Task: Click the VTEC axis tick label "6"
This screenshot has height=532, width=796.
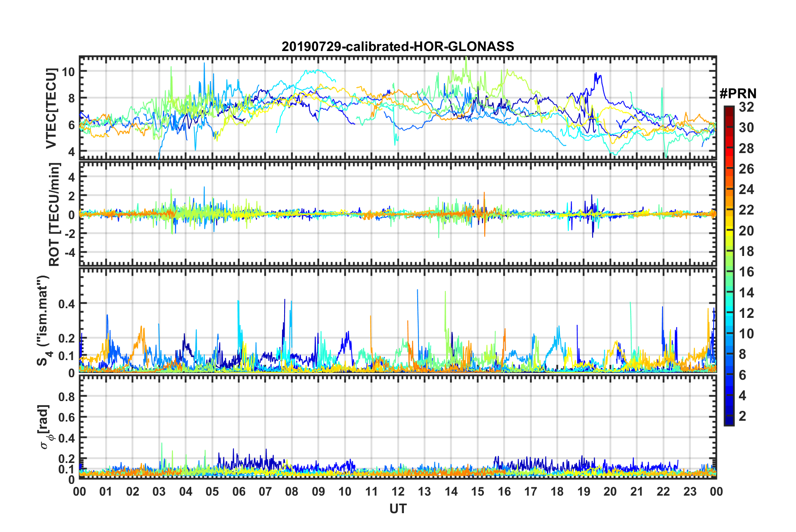Action: (72, 125)
